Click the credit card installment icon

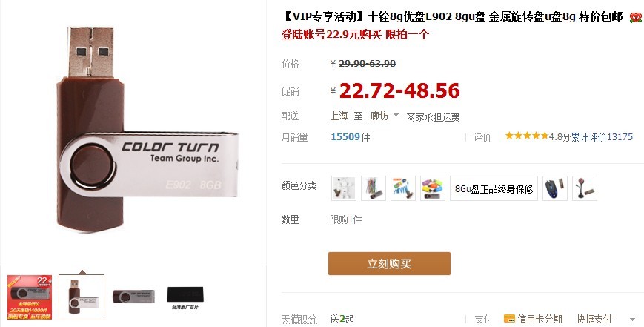click(x=509, y=319)
